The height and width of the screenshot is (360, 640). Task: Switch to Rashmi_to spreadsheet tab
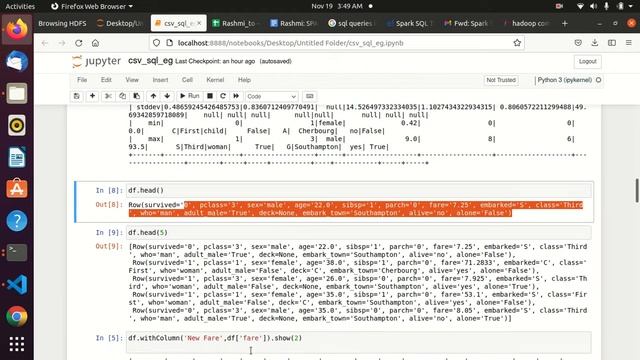(x=236, y=23)
